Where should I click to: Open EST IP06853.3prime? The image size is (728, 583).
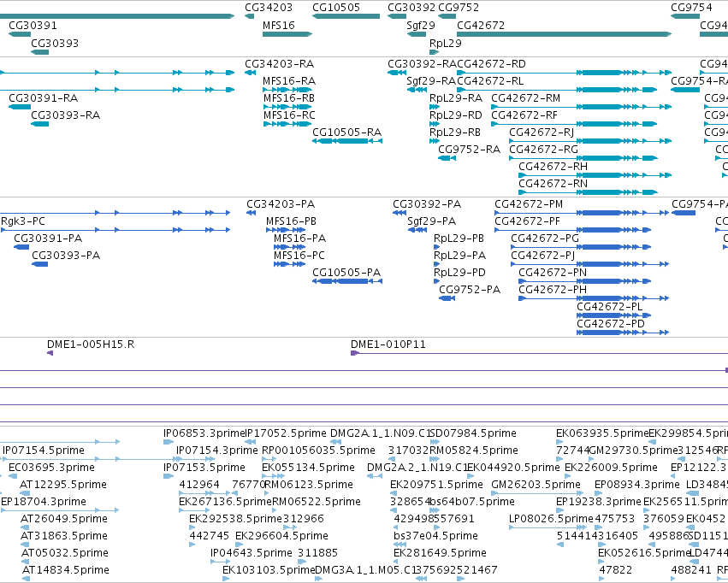point(204,433)
